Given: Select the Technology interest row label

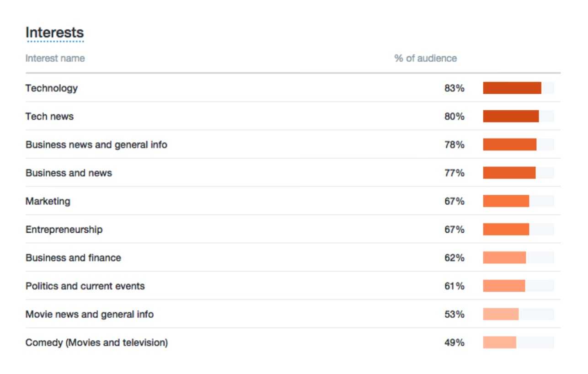Looking at the screenshot, I should (x=52, y=88).
